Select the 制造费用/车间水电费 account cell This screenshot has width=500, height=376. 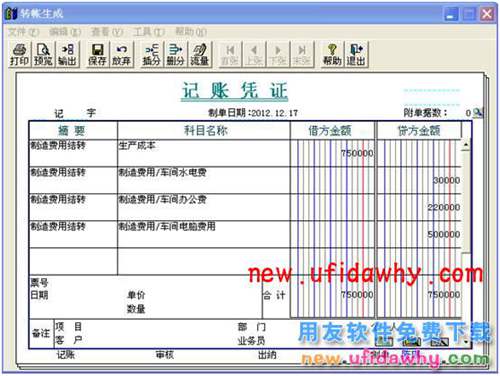coord(204,180)
